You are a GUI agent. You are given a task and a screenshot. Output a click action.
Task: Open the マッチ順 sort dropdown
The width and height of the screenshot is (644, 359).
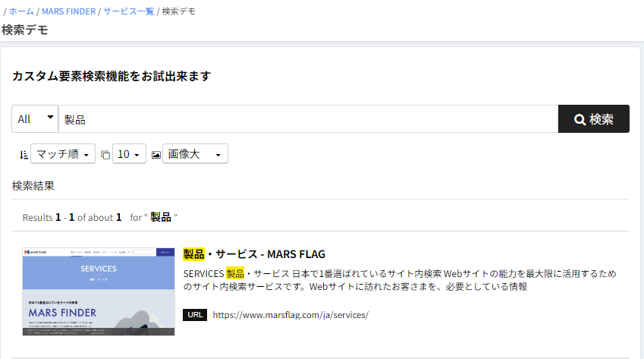[x=63, y=154]
